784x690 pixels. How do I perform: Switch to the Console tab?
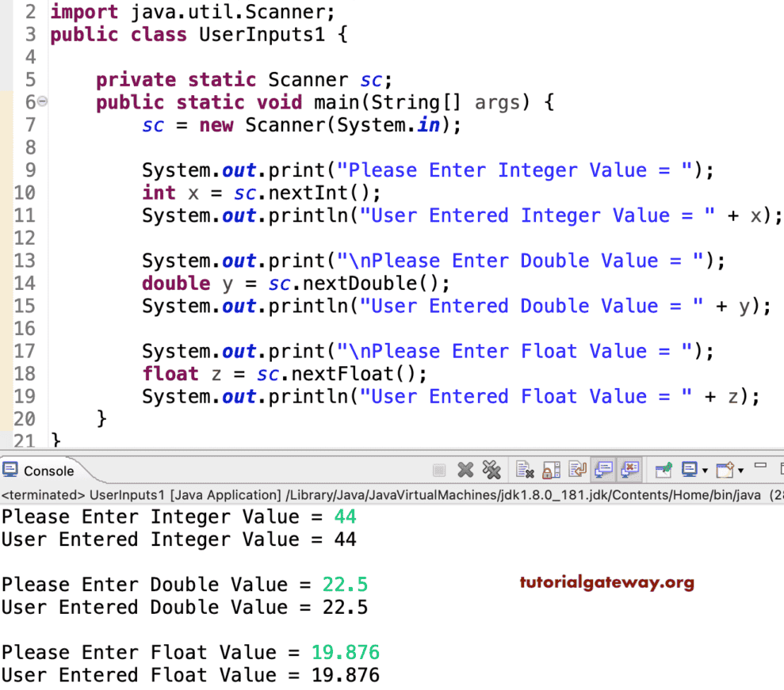48,470
